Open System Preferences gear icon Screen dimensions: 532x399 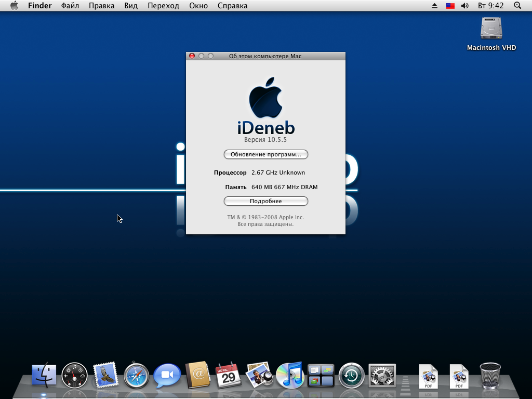click(382, 375)
